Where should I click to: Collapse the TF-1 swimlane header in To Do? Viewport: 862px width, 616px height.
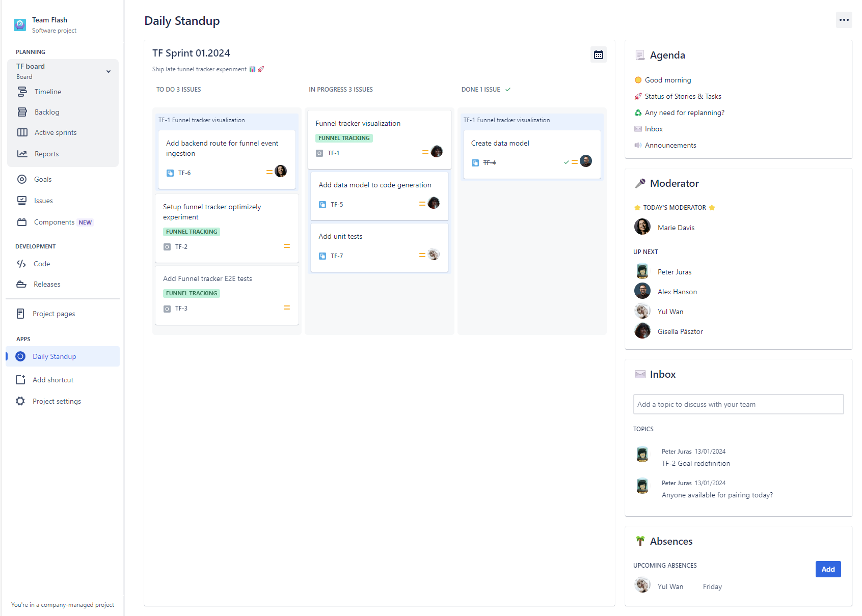[x=201, y=120]
